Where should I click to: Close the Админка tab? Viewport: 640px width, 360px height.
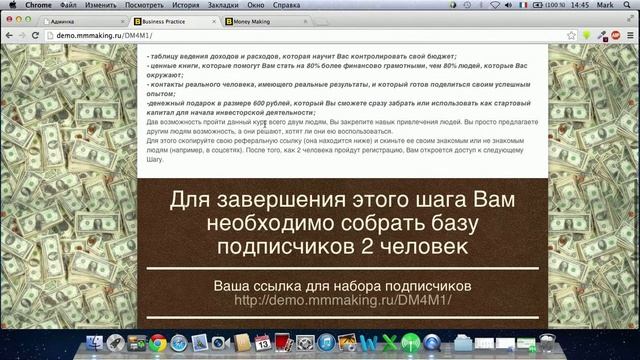pos(122,21)
